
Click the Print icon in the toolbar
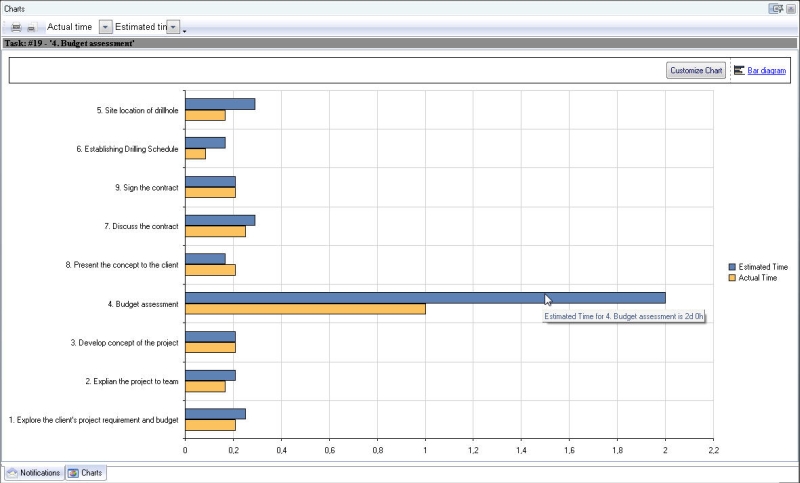16,27
